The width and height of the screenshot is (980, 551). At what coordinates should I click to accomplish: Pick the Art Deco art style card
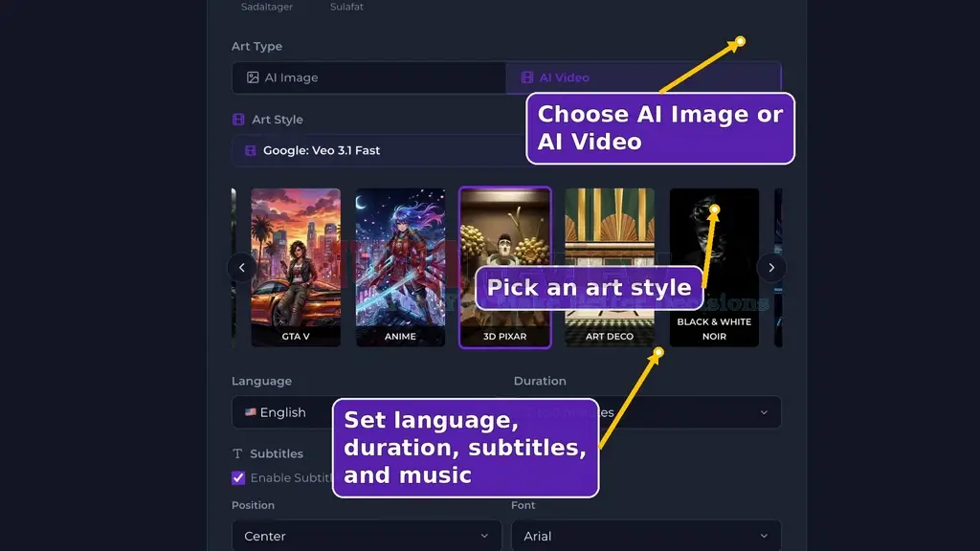pyautogui.click(x=610, y=268)
